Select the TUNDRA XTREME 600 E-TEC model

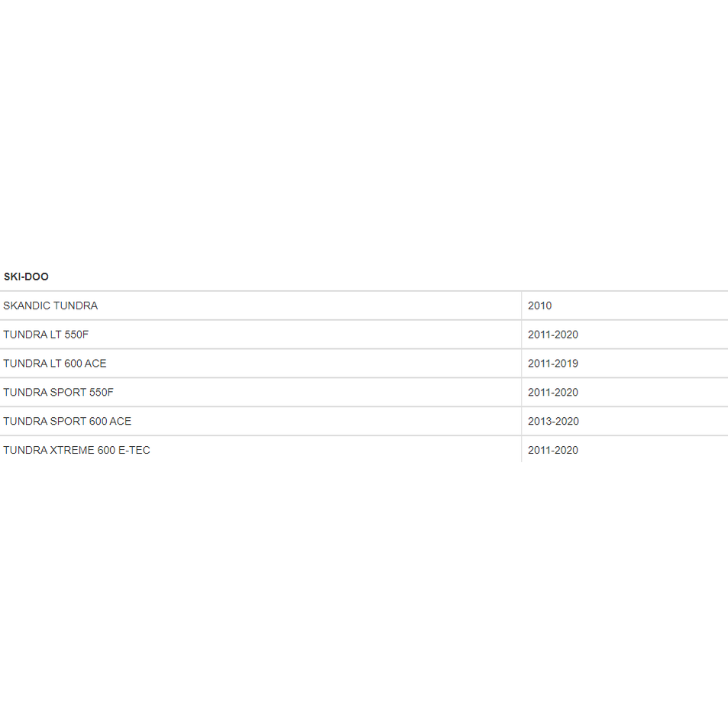coord(76,450)
